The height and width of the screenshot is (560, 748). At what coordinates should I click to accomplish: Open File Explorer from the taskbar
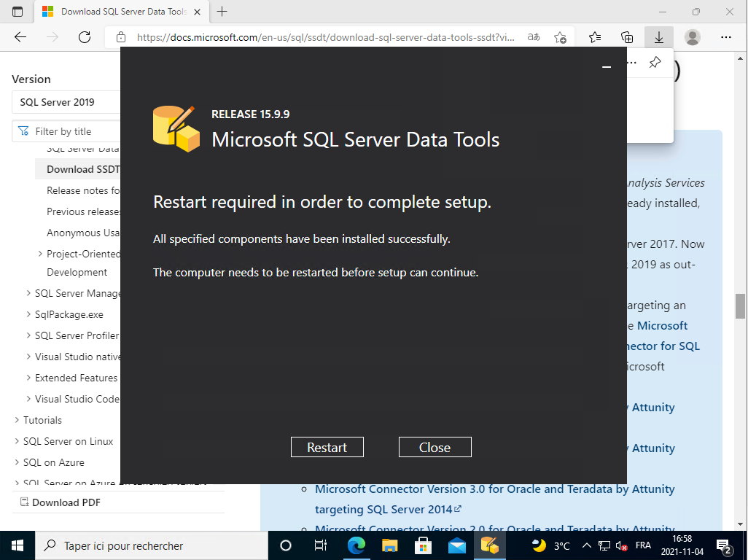click(390, 545)
